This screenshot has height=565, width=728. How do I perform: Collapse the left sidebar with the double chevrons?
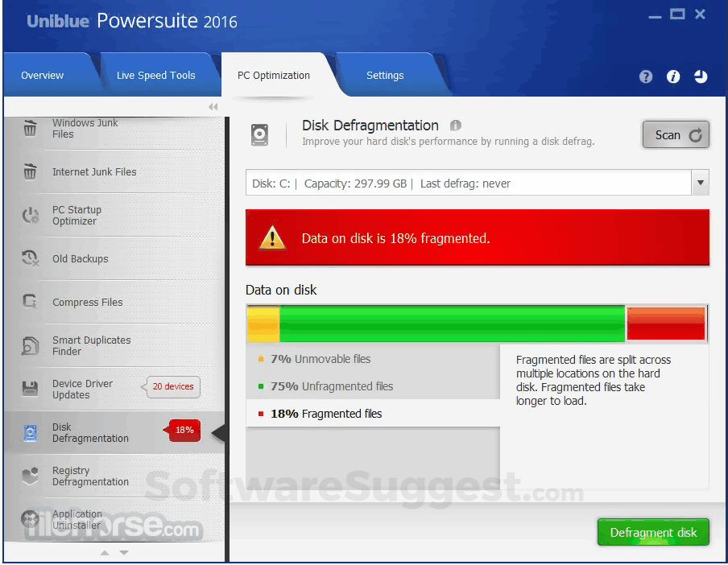[213, 106]
